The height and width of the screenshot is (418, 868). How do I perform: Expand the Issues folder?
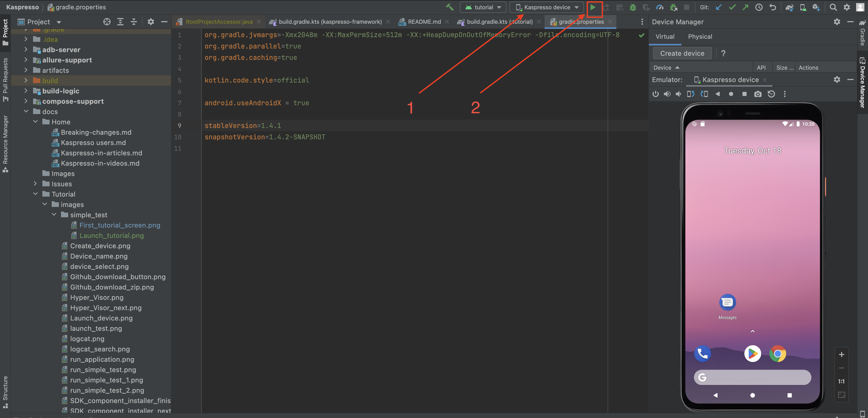point(35,184)
